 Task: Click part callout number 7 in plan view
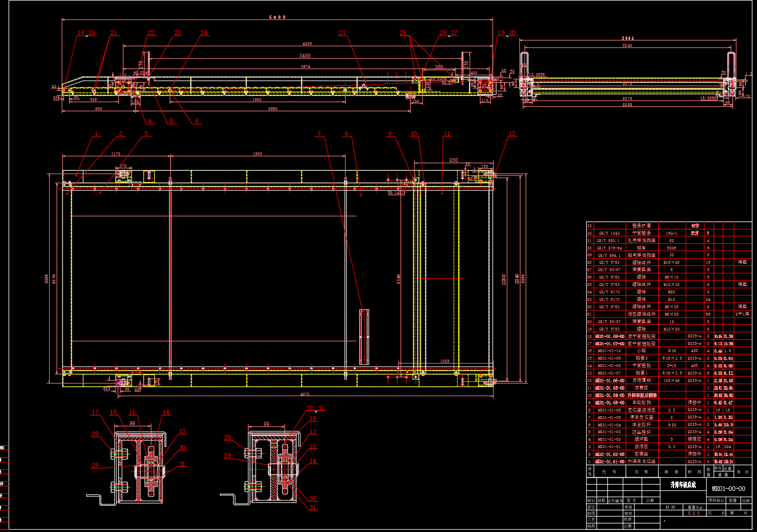(319, 134)
